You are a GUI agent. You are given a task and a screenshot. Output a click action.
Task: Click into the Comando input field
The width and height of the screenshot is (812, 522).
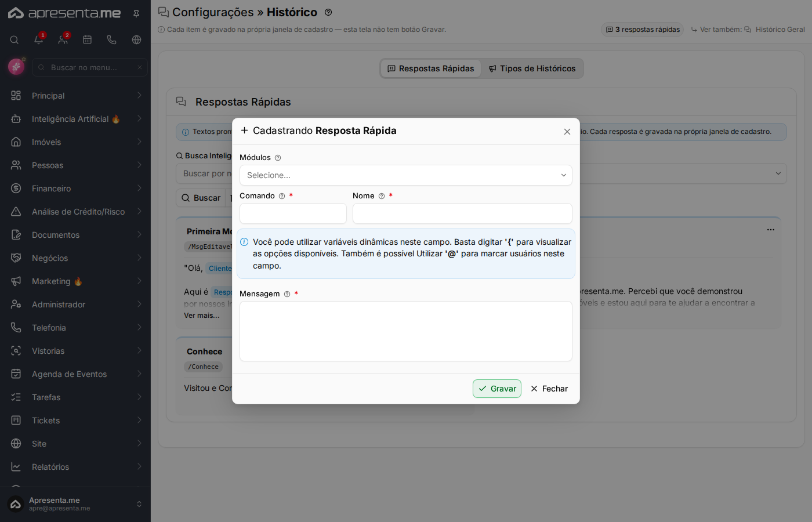tap(293, 213)
